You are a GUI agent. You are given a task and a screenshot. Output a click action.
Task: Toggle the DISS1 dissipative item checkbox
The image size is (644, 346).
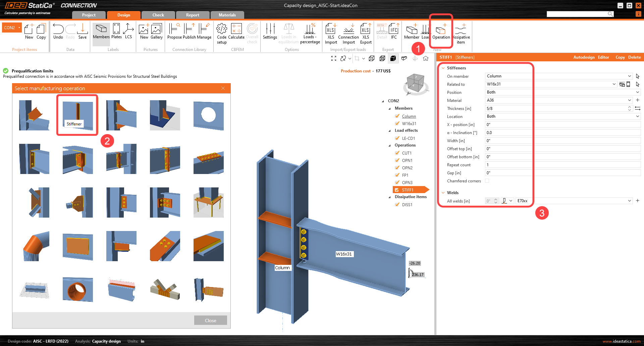397,205
